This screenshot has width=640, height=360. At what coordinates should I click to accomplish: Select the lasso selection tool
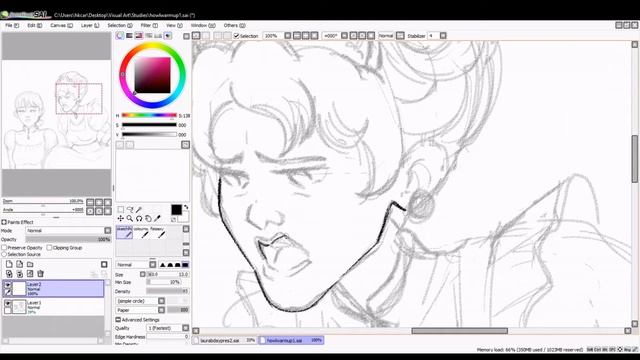pos(130,209)
